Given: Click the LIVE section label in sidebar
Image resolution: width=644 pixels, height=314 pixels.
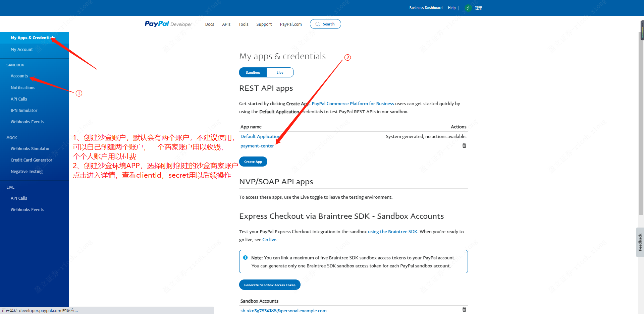Looking at the screenshot, I should click(10, 187).
